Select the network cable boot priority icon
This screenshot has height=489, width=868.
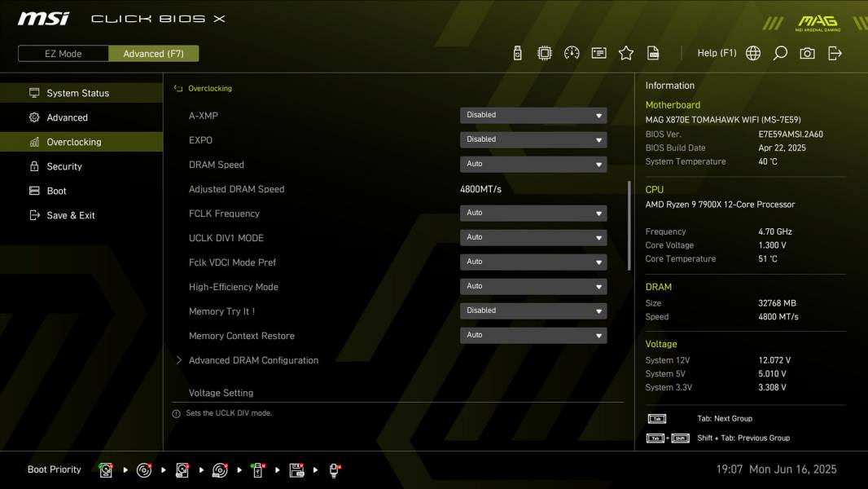[335, 470]
